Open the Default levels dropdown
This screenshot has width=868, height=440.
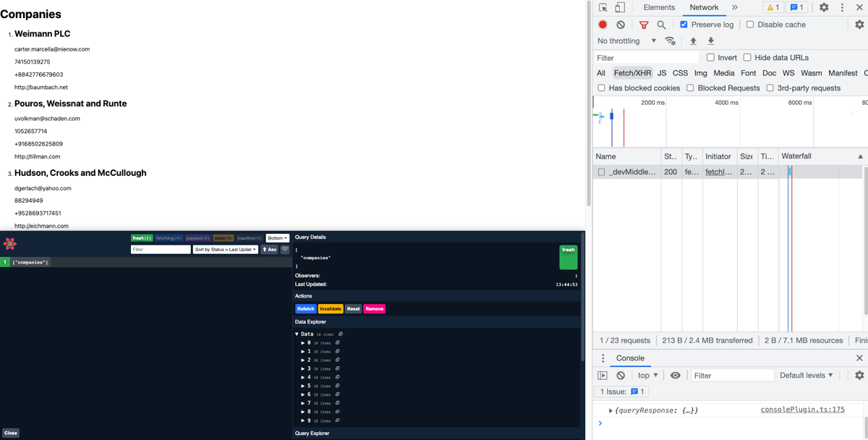(806, 376)
